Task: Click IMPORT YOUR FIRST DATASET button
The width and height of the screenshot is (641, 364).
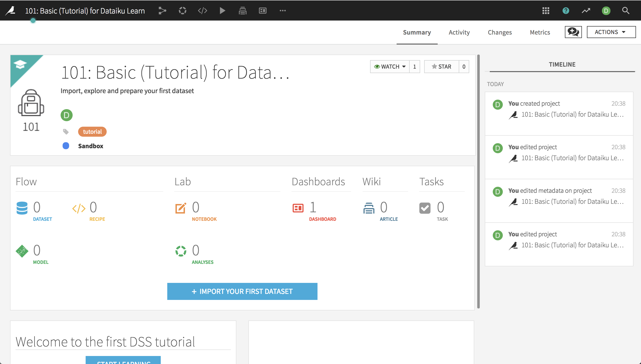Action: (242, 291)
